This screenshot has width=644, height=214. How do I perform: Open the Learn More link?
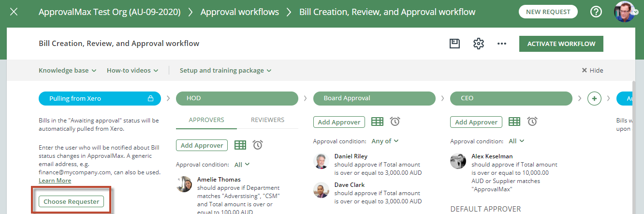tap(55, 180)
